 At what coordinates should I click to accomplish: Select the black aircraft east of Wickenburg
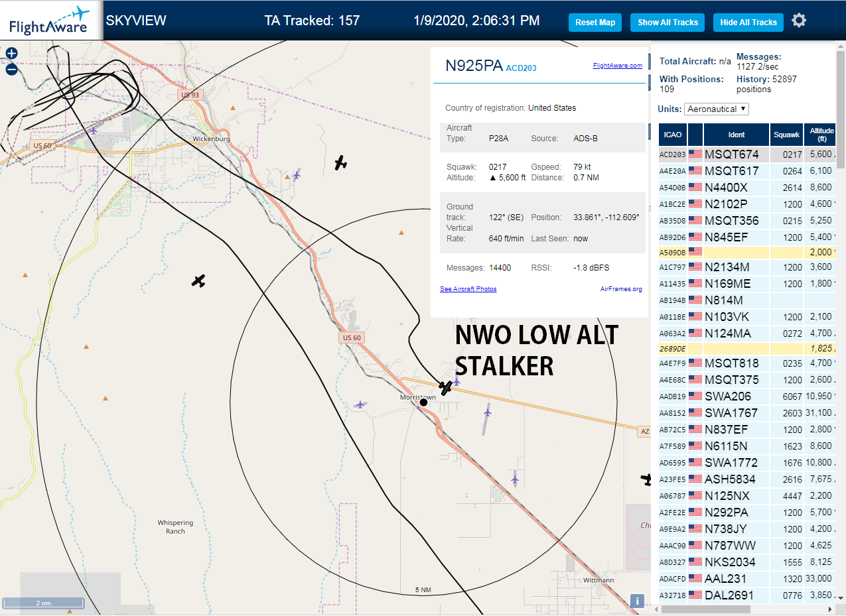coord(341,162)
